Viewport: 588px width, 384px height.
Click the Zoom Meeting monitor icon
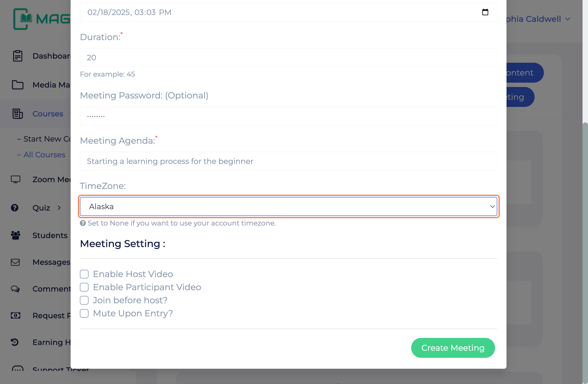[x=16, y=179]
